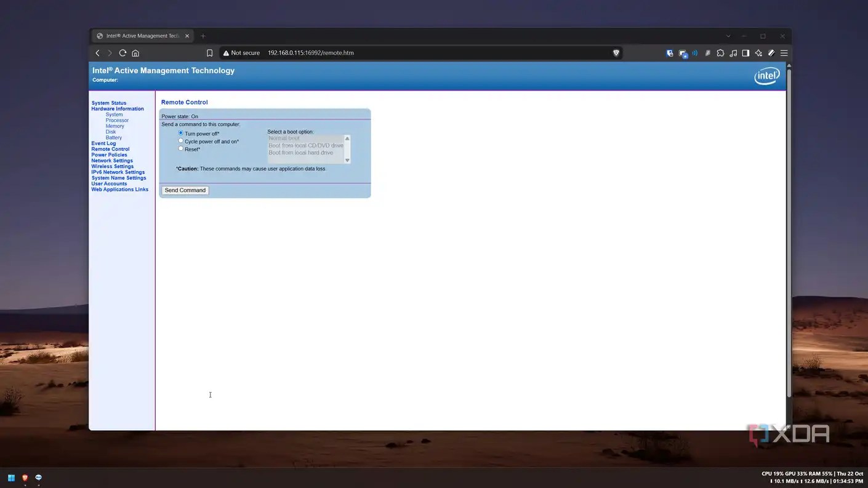Click the Brave icon in the taskbar
This screenshot has height=488, width=868.
(25, 478)
